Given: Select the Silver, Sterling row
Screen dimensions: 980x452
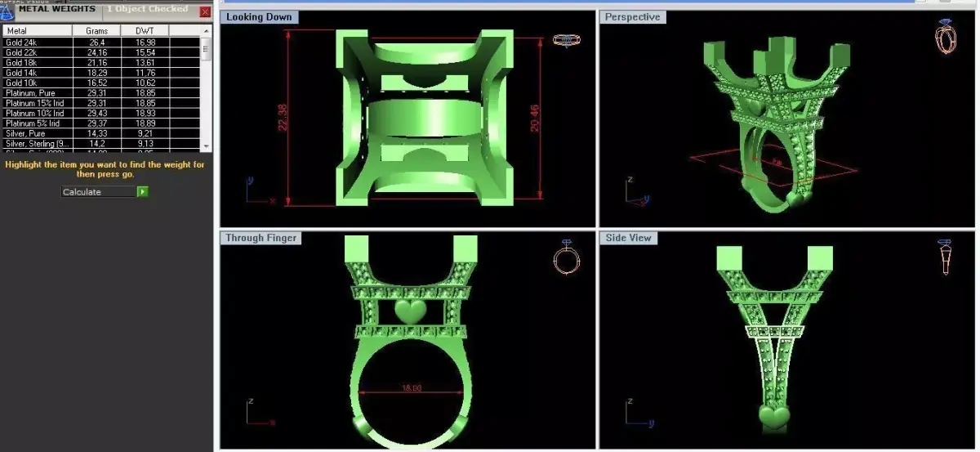Looking at the screenshot, I should pos(101,144).
